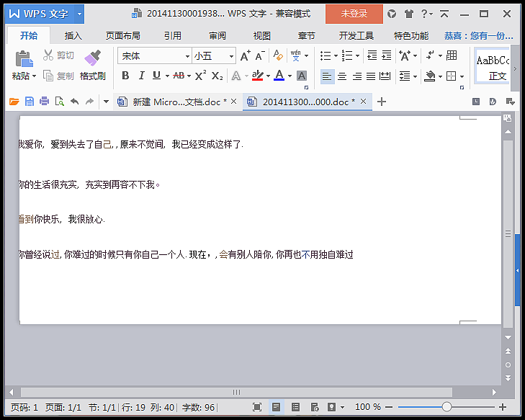The height and width of the screenshot is (420, 525).
Task: Open the 审阅 ribbon tab
Action: [x=217, y=35]
